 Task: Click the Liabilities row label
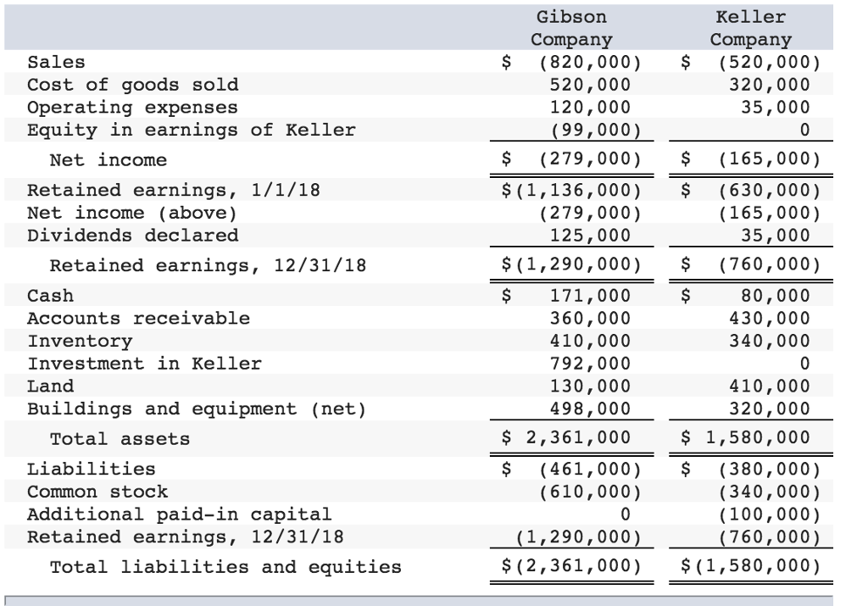92,469
